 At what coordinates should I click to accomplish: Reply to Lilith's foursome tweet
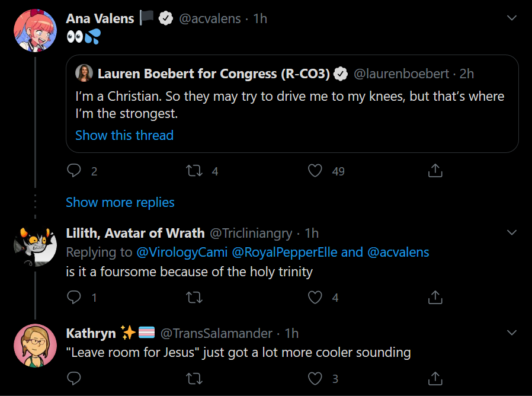(x=74, y=297)
